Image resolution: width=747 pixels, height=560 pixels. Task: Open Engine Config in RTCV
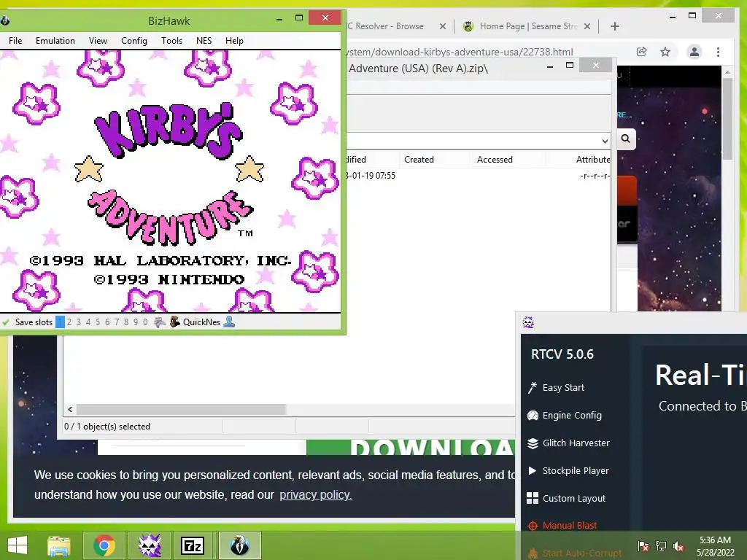click(565, 415)
